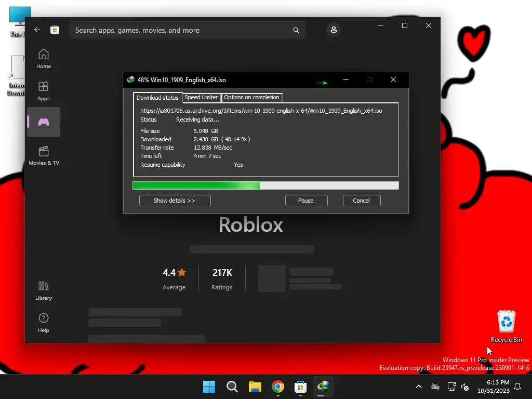Image resolution: width=532 pixels, height=399 pixels.
Task: Click the network tray icon
Action: (x=451, y=387)
